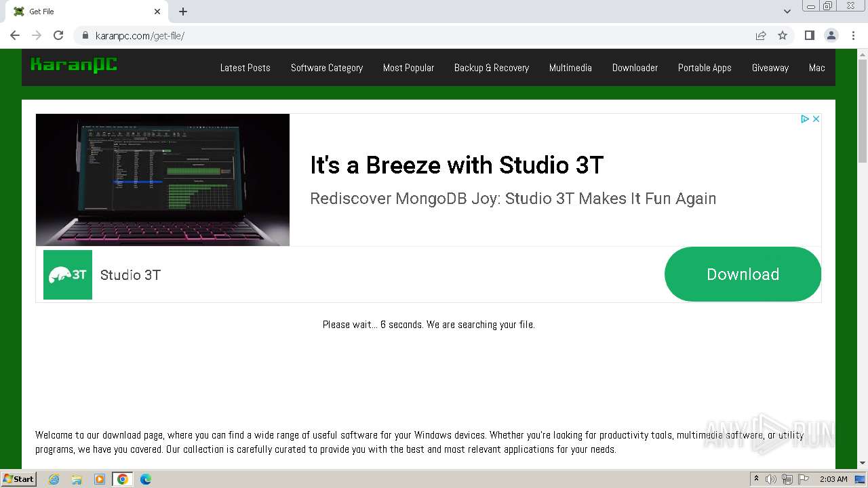Select the Get File browser tab
Image resolution: width=868 pixels, height=488 pixels.
coord(86,12)
